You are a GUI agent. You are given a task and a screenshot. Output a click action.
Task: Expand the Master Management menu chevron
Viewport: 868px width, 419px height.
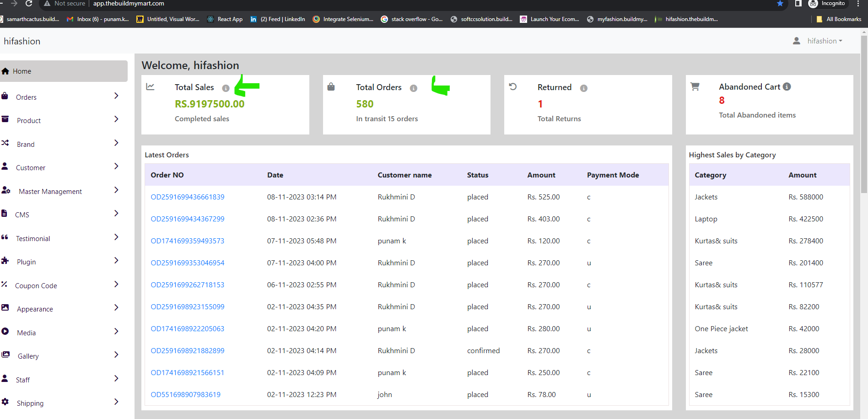point(116,190)
